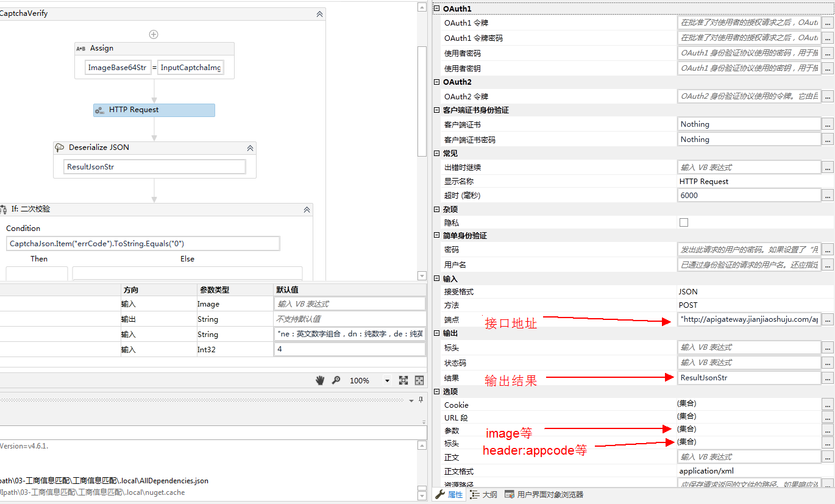Collapse the Deserialize JSON activity

(250, 148)
